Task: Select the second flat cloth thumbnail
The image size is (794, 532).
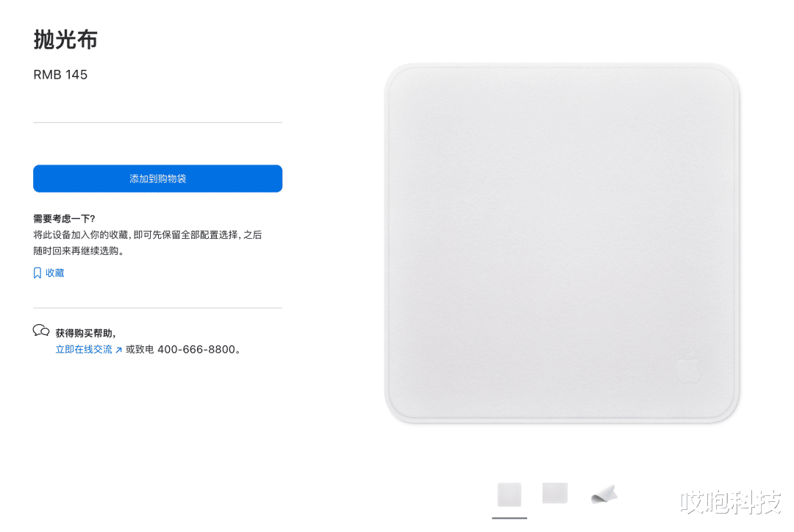Action: coord(555,493)
